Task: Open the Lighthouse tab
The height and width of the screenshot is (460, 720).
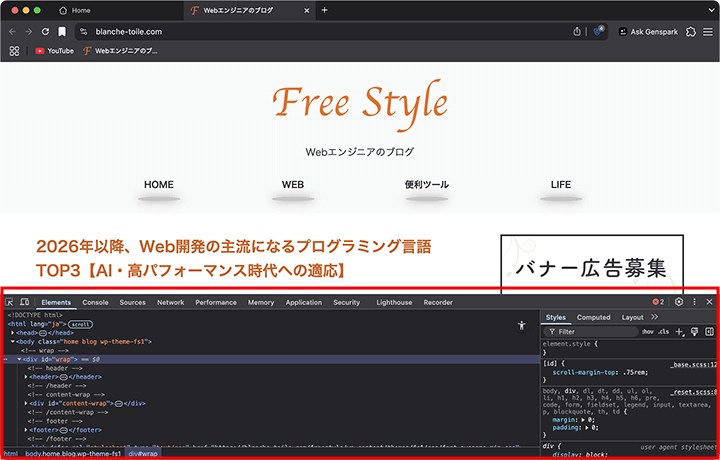Action: click(394, 303)
